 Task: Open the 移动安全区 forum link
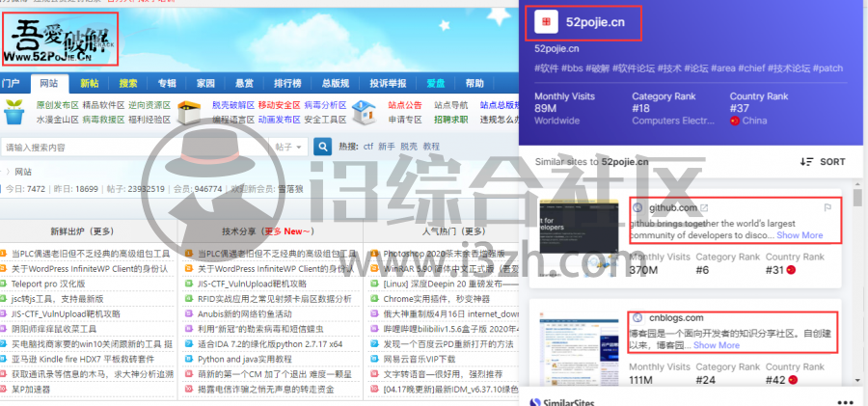(279, 105)
